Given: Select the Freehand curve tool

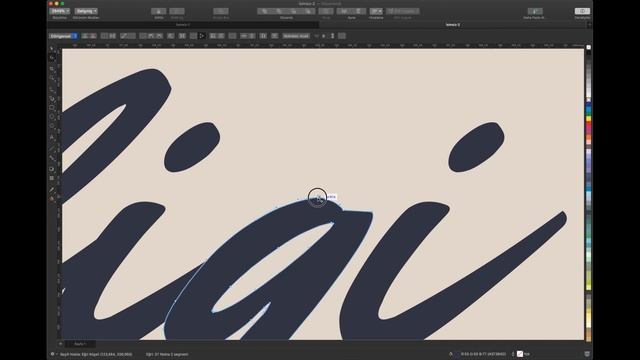Looking at the screenshot, I should [x=52, y=89].
